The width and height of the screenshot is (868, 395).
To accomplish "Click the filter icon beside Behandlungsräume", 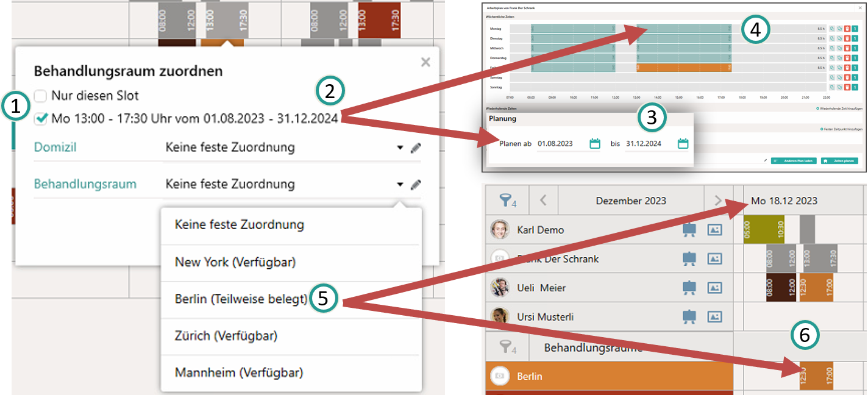I will tap(507, 347).
